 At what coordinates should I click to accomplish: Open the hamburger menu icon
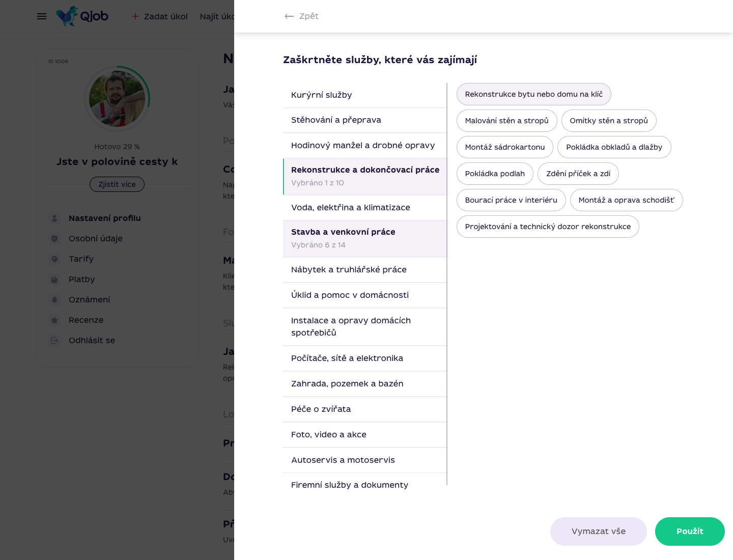tap(42, 16)
